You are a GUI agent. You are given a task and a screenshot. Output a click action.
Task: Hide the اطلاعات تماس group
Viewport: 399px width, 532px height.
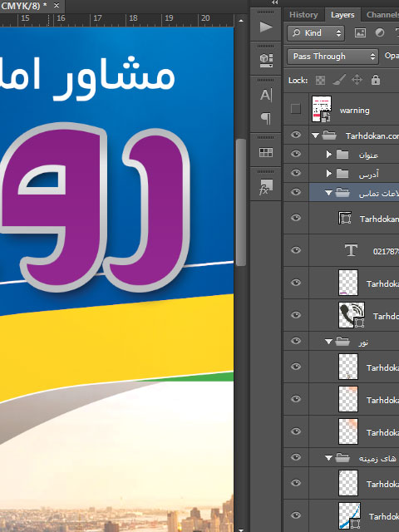[296, 192]
